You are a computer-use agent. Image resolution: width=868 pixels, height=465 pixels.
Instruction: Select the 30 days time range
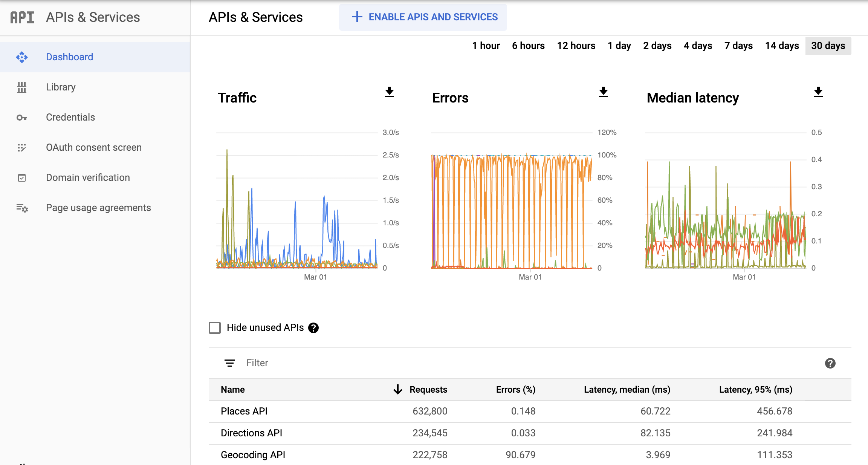pos(828,45)
